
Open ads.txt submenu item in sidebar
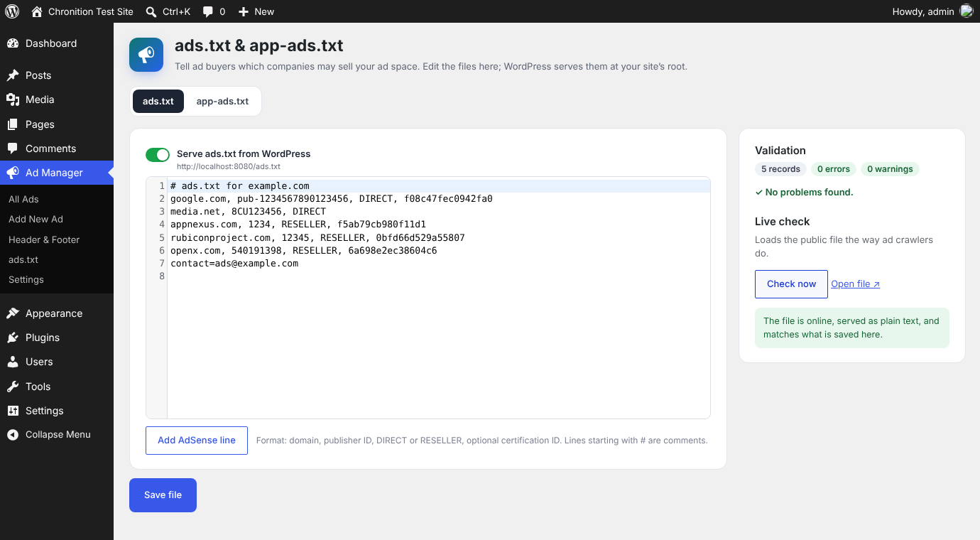[x=23, y=260]
